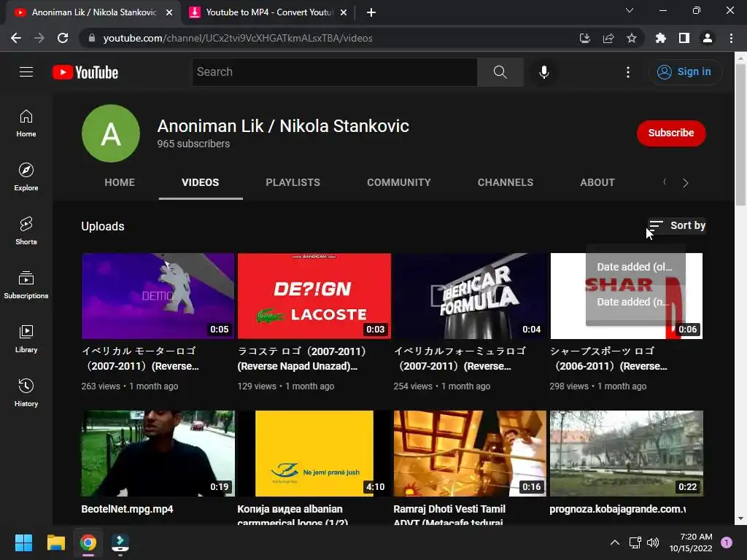Open Chrome profile icon
The image size is (747, 560).
click(708, 38)
